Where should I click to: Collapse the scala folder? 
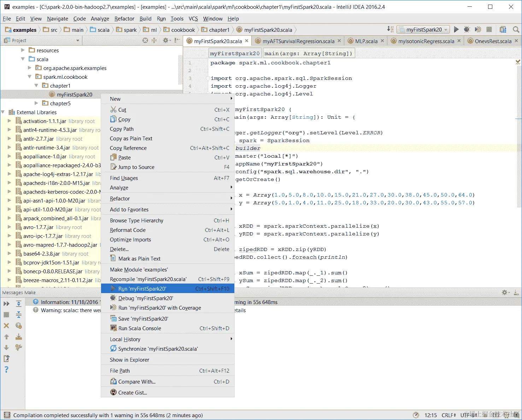[x=23, y=59]
